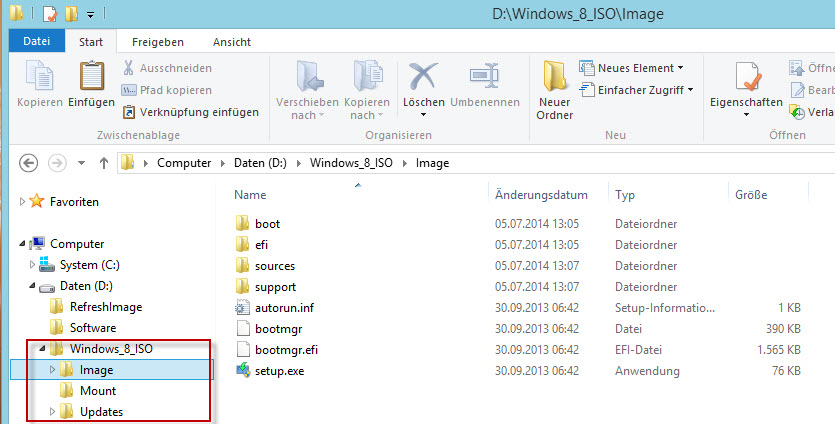
Task: Click Eigenschaften checkmark icon
Action: click(x=747, y=77)
